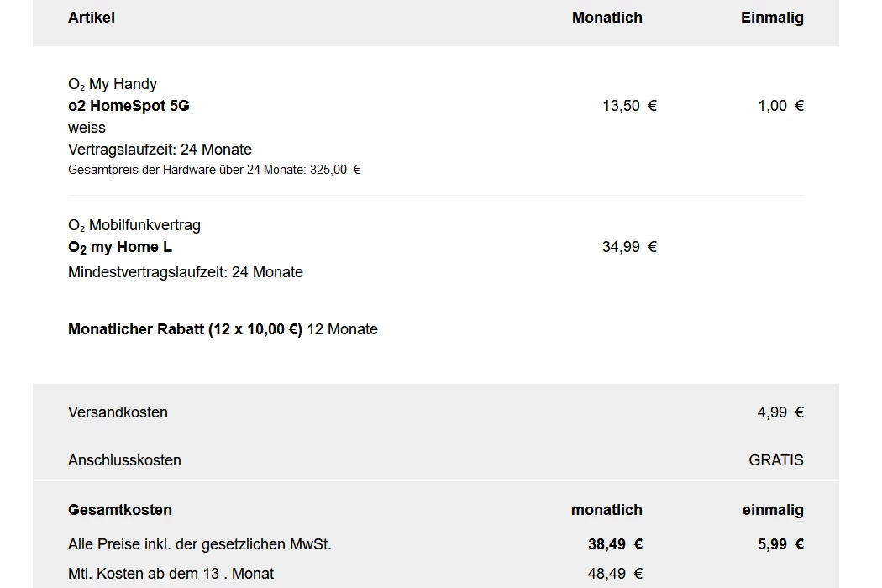The height and width of the screenshot is (588, 882).
Task: Click the Einmalig column header
Action: click(x=771, y=18)
